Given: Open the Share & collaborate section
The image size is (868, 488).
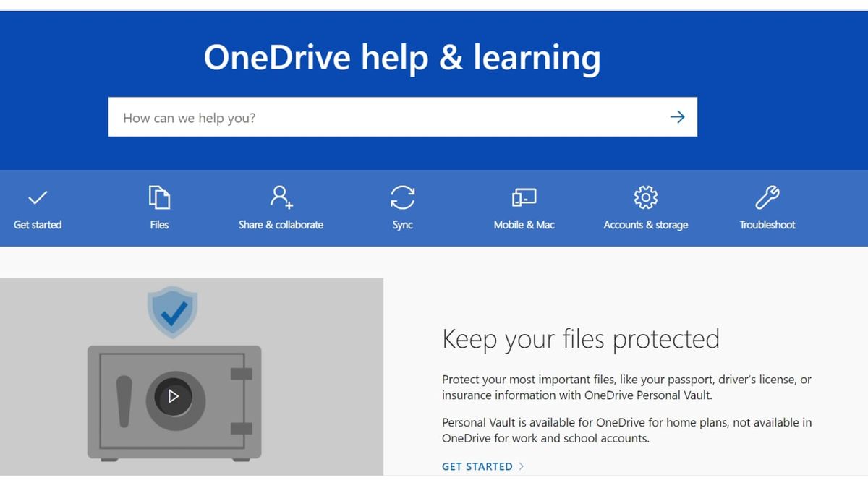Looking at the screenshot, I should (x=281, y=224).
